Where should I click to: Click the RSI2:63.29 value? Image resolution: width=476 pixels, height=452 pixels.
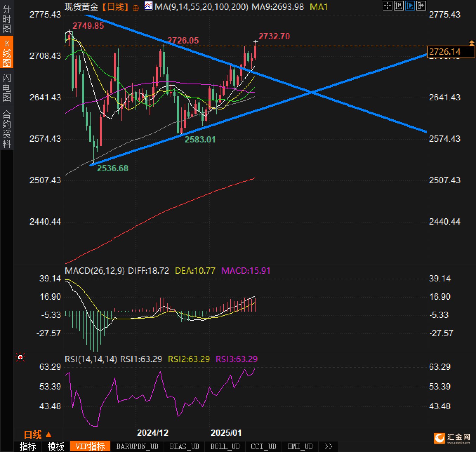click(189, 359)
